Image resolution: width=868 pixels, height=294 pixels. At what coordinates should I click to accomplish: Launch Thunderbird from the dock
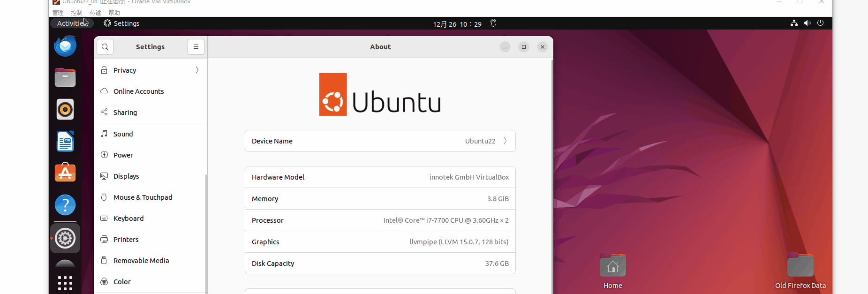click(x=65, y=46)
